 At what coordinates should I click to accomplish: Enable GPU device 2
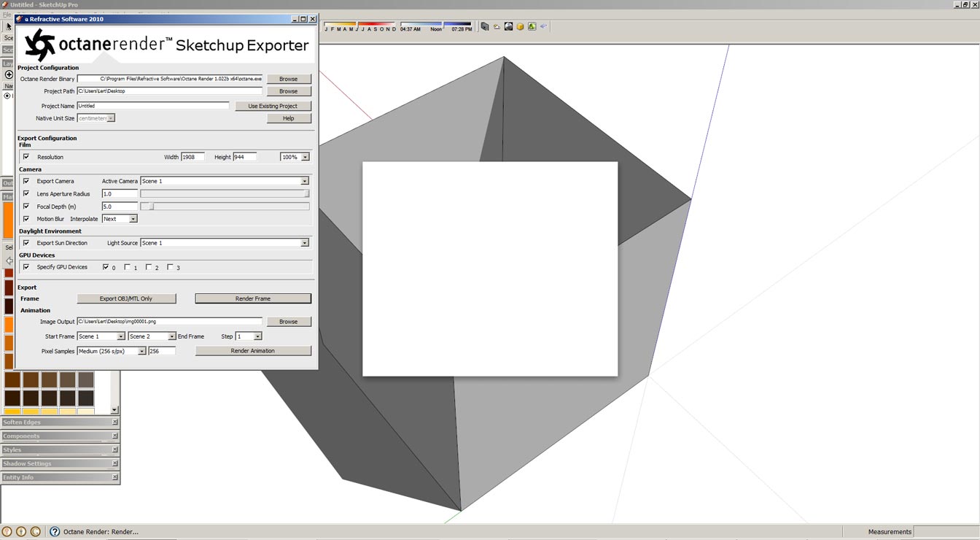(x=149, y=267)
